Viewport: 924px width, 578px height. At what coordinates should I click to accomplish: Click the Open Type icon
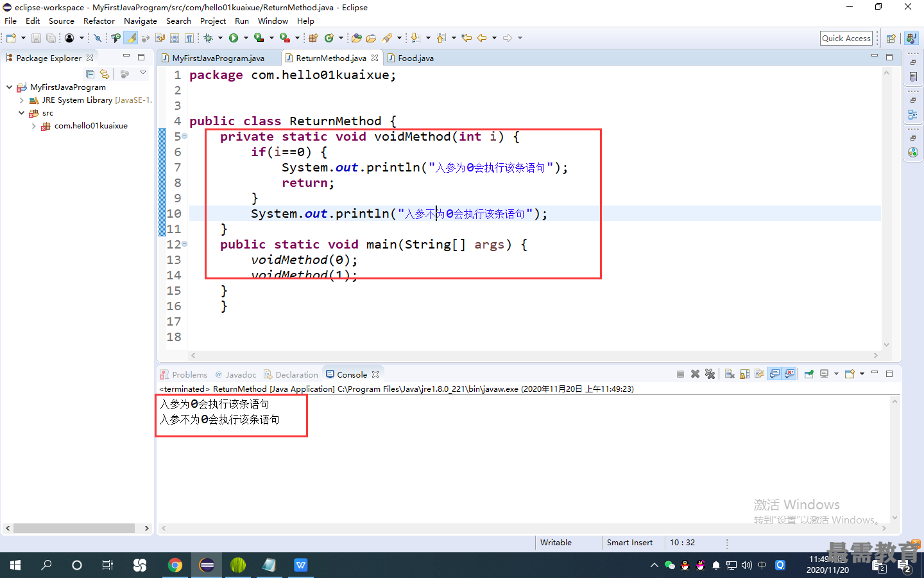[357, 38]
